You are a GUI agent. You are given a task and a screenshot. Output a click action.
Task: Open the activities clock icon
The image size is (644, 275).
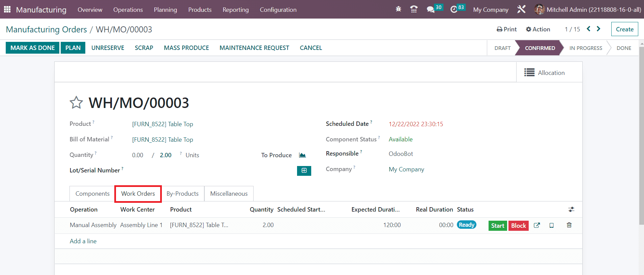[454, 9]
